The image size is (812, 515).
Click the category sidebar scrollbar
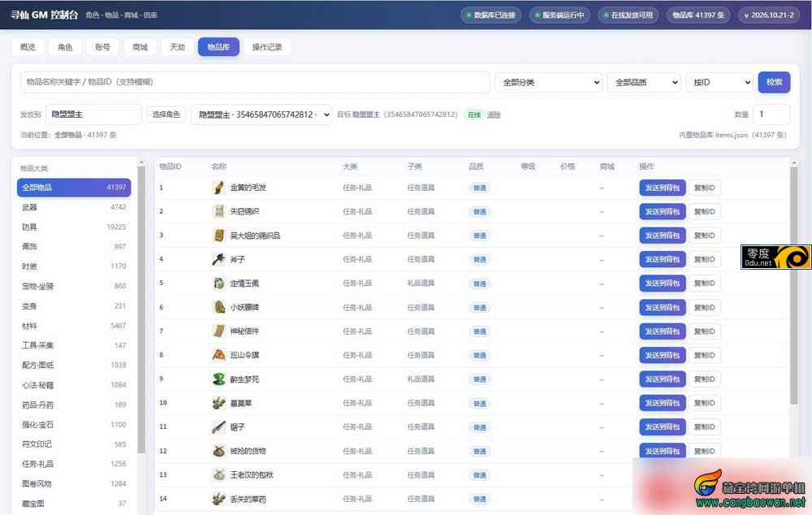point(141,309)
